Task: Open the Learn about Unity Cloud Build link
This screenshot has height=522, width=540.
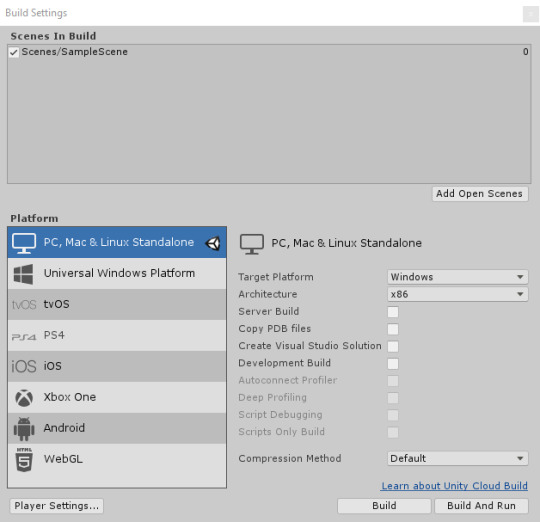Action: (x=454, y=486)
